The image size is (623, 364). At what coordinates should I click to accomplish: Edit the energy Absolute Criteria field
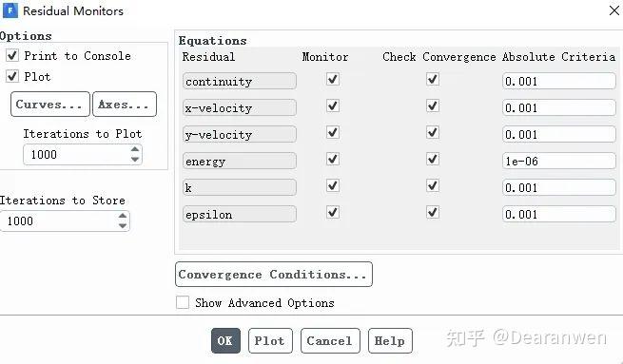pyautogui.click(x=559, y=162)
